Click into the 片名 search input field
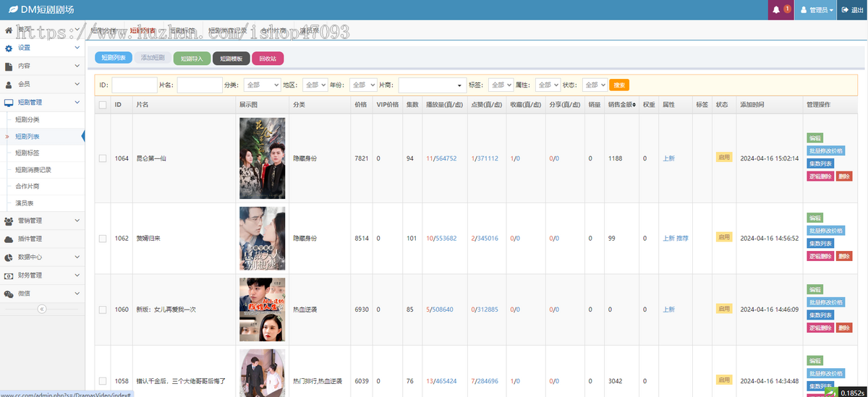Screen dimensions: 868x397 click(x=200, y=85)
